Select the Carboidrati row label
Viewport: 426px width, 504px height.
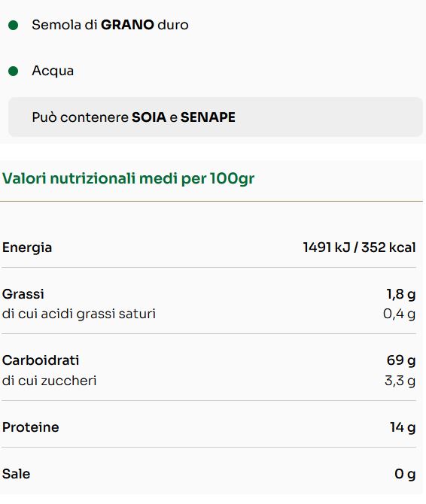[41, 360]
